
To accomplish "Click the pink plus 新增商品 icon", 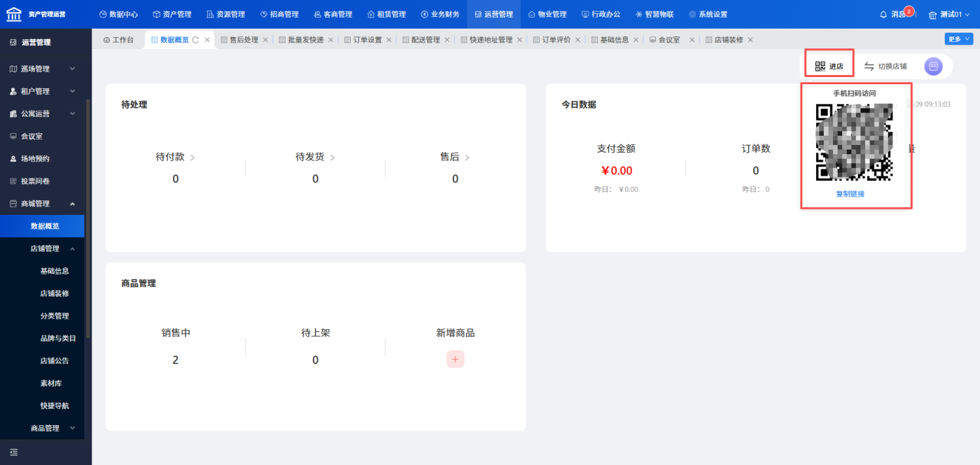I will pos(455,359).
